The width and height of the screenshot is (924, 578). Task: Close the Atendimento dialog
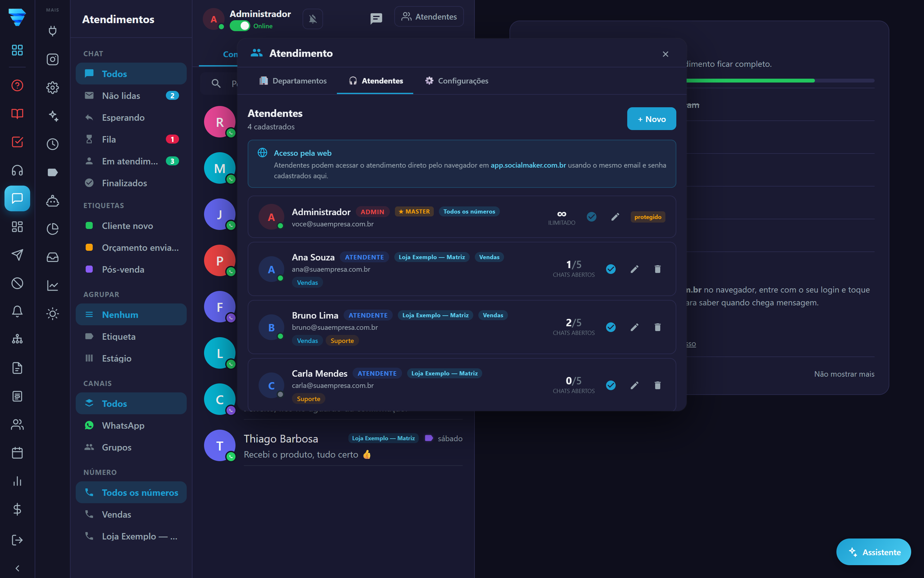pos(665,54)
